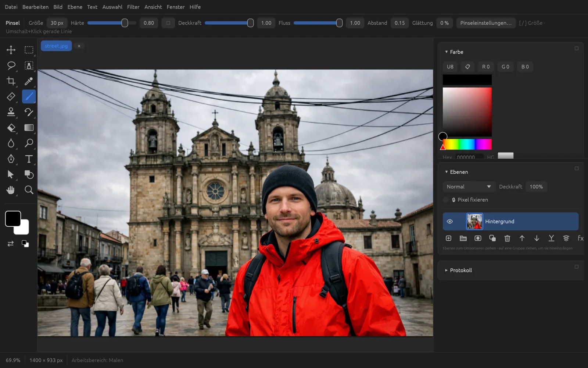Select the subject selection tool
This screenshot has height=368, width=588.
(x=29, y=66)
